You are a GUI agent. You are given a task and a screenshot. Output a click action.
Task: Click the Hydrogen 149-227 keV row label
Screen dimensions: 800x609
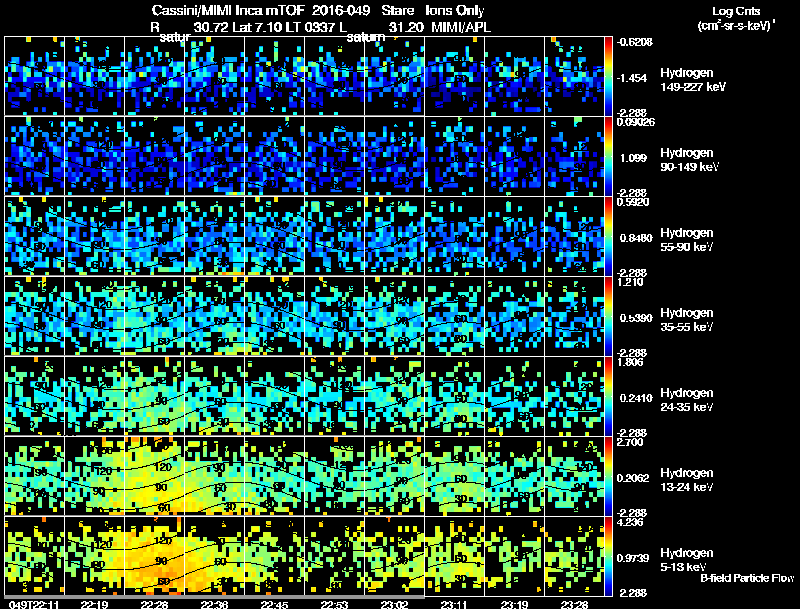pyautogui.click(x=693, y=80)
